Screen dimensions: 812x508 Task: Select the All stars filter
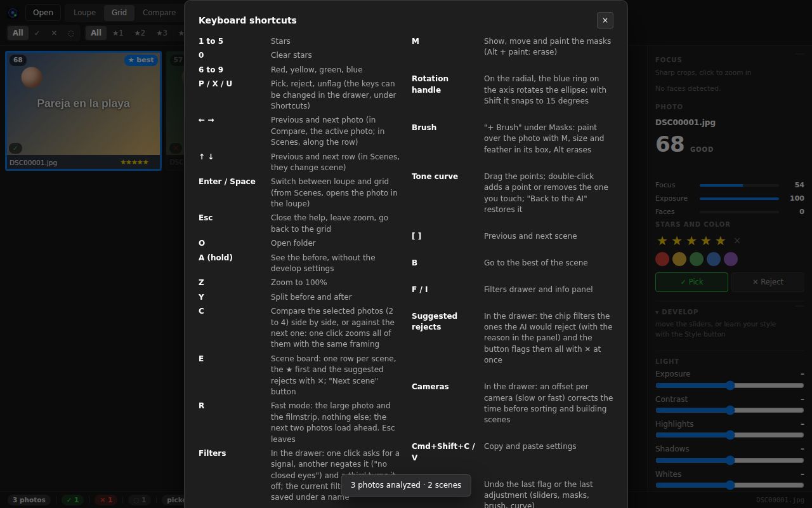pos(96,33)
